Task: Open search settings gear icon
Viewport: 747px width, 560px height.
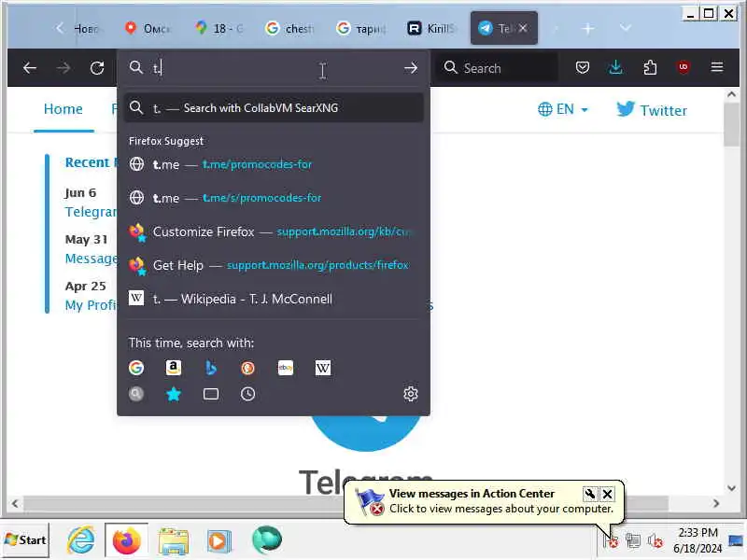Action: (411, 394)
